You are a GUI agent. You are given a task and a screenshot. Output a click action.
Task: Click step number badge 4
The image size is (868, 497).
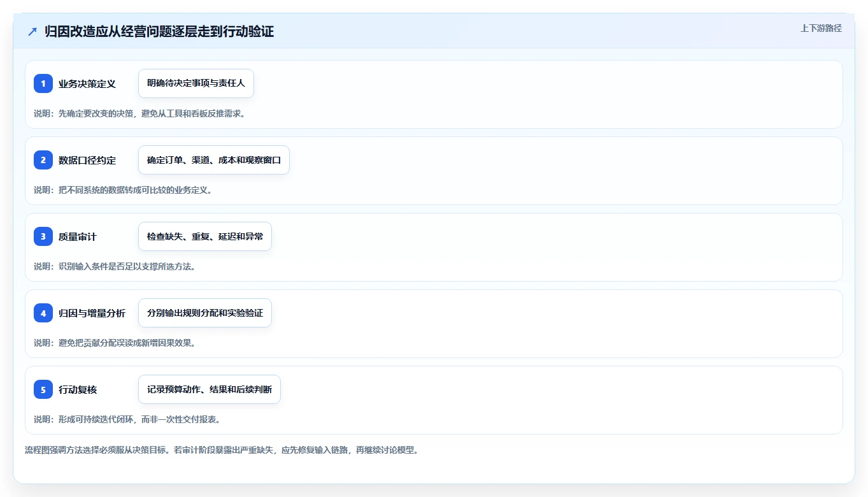(x=43, y=313)
